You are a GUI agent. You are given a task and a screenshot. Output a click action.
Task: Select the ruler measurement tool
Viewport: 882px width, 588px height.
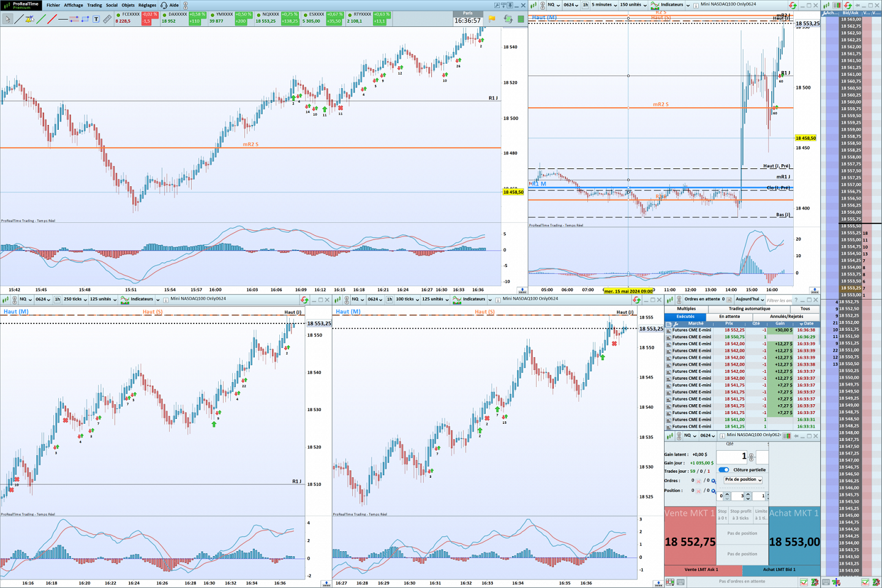107,20
